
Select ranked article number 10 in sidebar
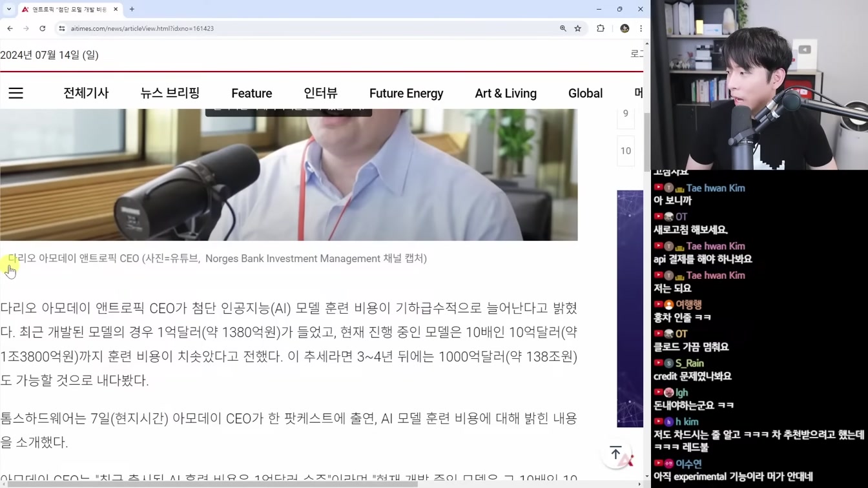pyautogui.click(x=625, y=151)
